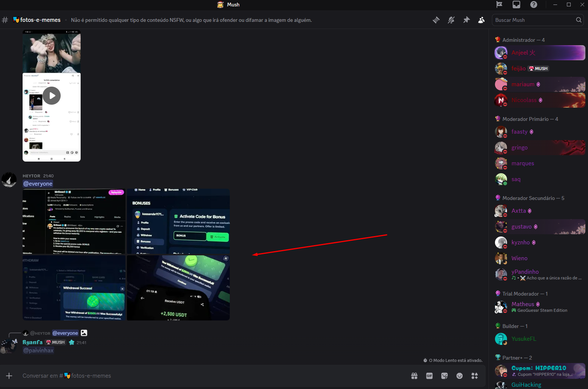Select member gustavo
The image size is (588, 389).
click(539, 227)
